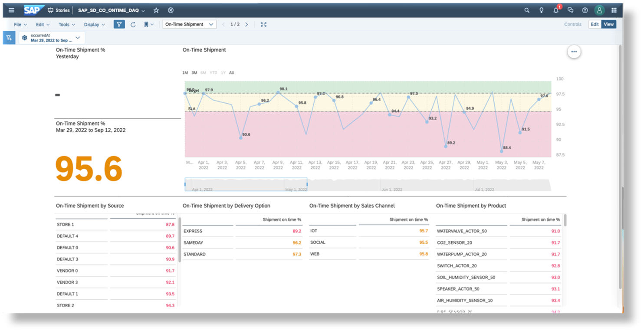
Task: Select All time range
Action: (x=231, y=73)
